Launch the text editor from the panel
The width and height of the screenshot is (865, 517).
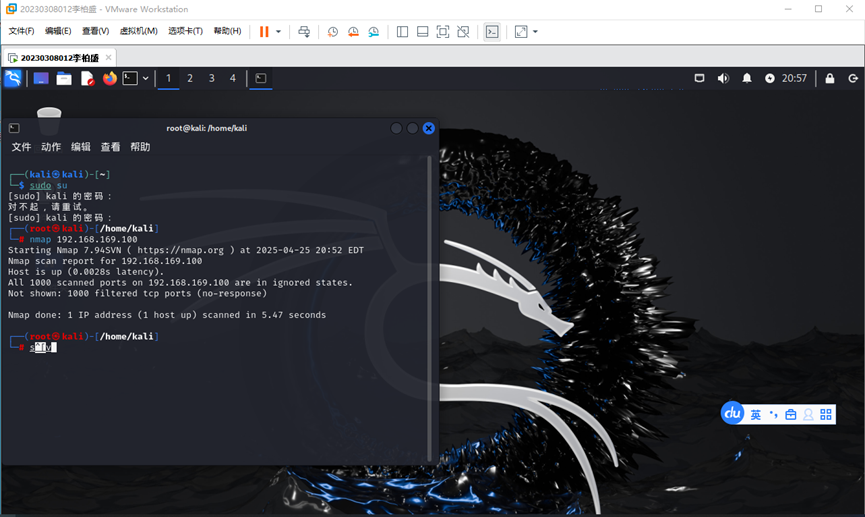(x=87, y=78)
